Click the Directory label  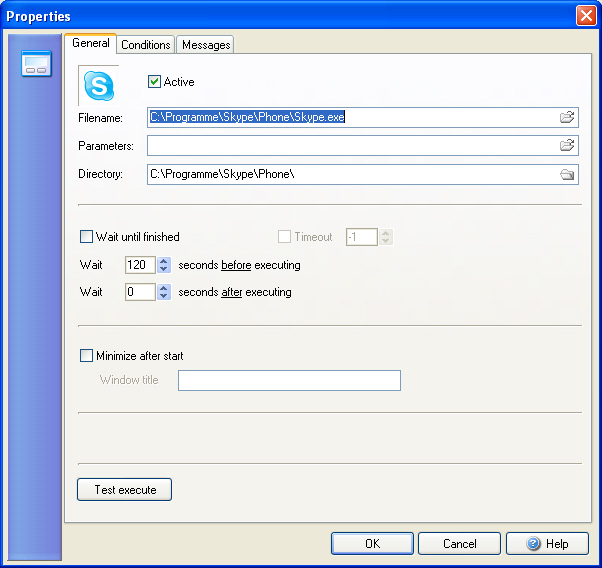coord(101,174)
